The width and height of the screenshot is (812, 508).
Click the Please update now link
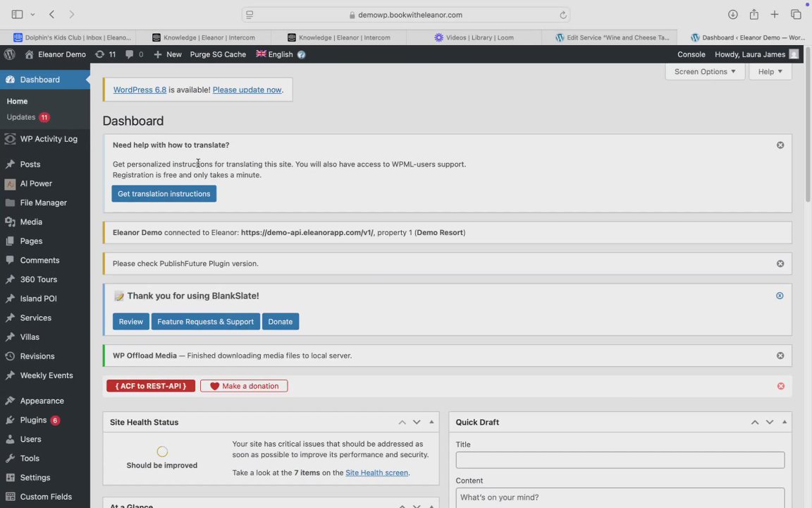[247, 90]
